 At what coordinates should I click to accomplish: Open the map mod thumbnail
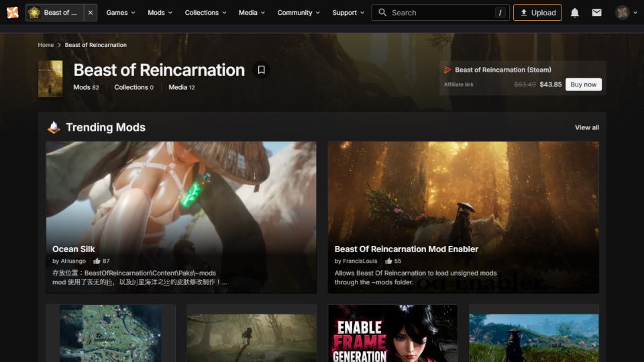[x=111, y=333]
